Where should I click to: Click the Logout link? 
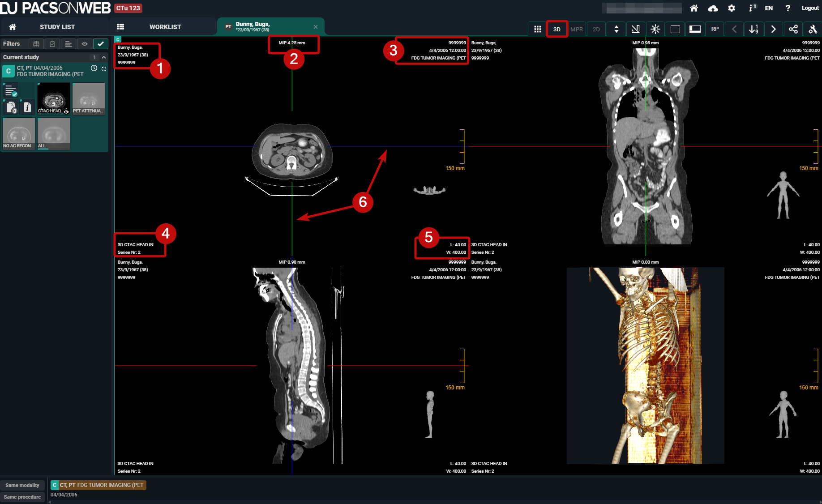[x=810, y=8]
